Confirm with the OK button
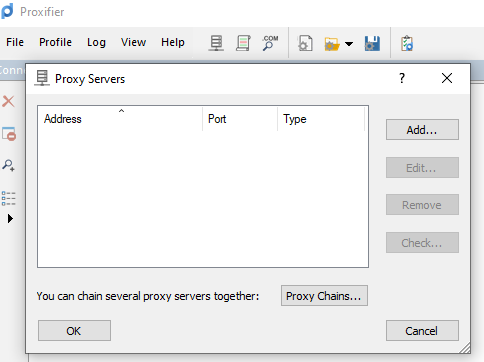Image resolution: width=484 pixels, height=362 pixels. 74,331
